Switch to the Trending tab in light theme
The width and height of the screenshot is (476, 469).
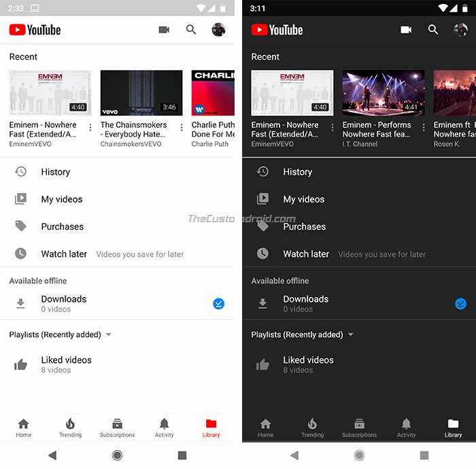tap(71, 428)
